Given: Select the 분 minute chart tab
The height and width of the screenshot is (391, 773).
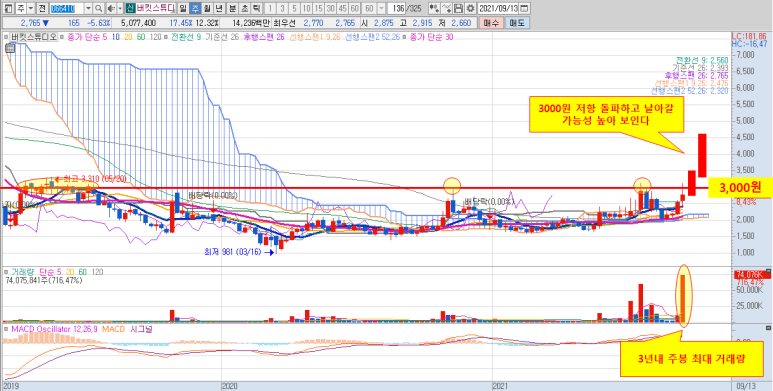Looking at the screenshot, I should (231, 8).
